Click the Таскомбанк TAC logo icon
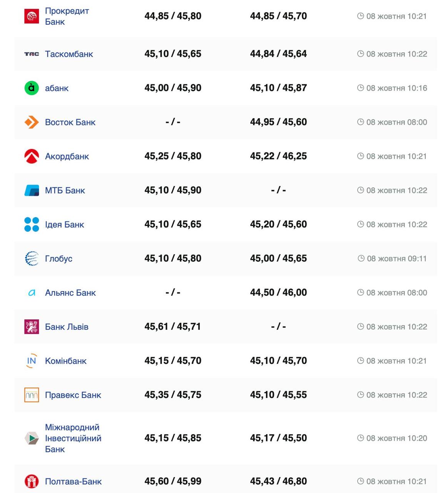 tap(32, 54)
